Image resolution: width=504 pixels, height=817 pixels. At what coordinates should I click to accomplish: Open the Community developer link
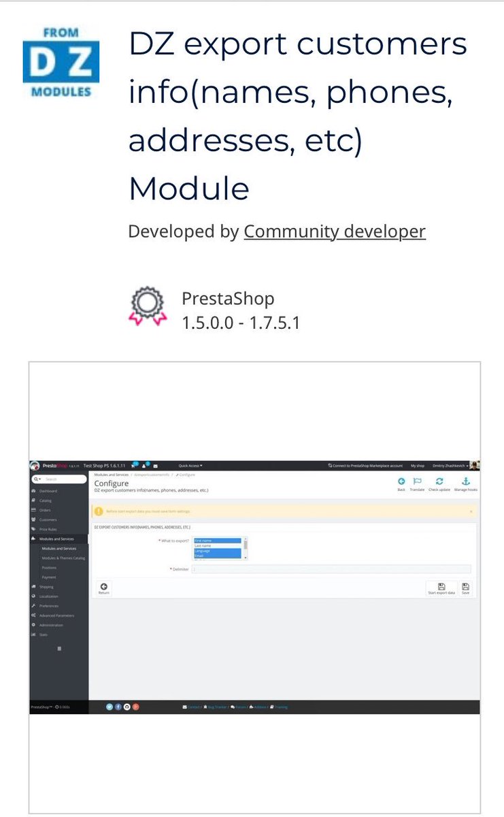coord(335,231)
